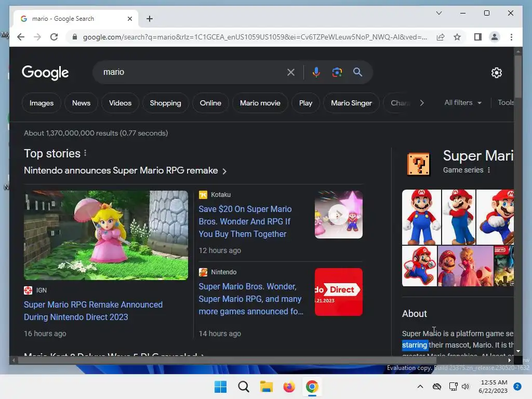
Task: Open the Nintendo Direct red thumbnail
Action: (339, 292)
